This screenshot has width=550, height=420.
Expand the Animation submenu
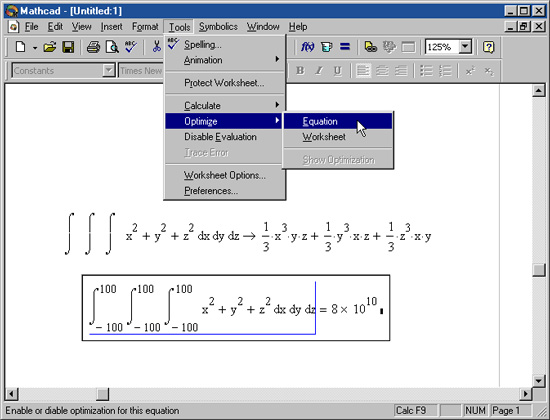pos(225,60)
